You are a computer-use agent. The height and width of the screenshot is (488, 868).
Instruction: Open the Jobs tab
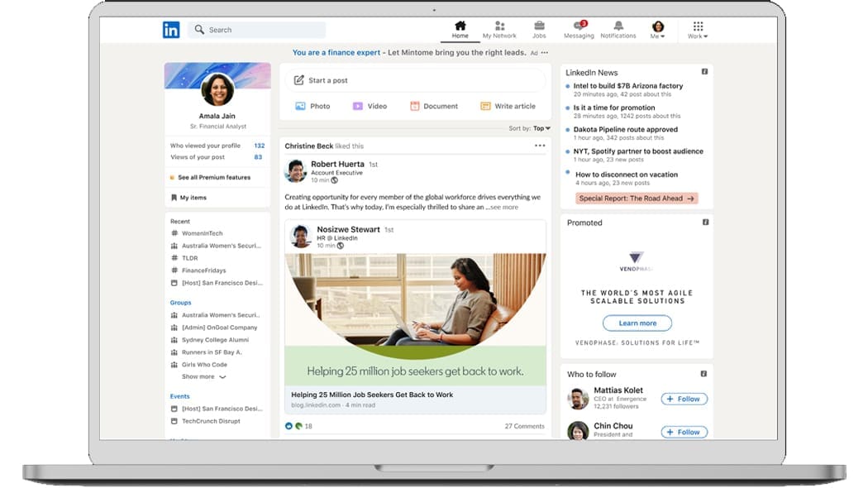(x=539, y=30)
